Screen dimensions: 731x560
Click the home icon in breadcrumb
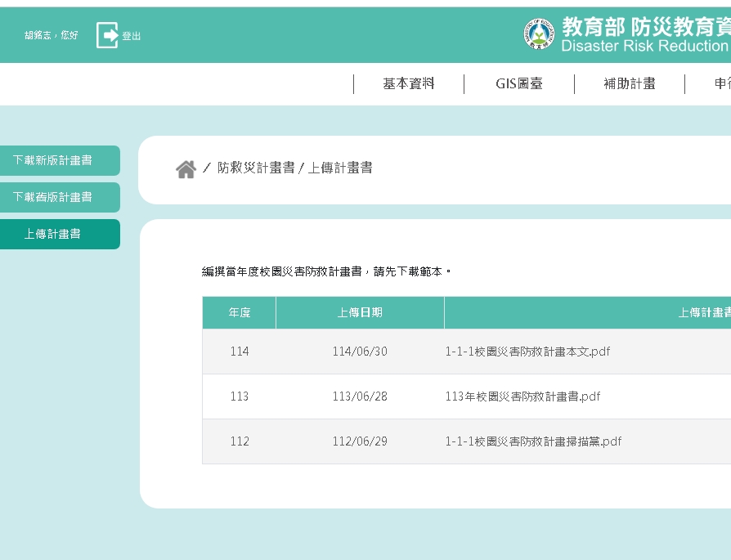click(x=186, y=169)
